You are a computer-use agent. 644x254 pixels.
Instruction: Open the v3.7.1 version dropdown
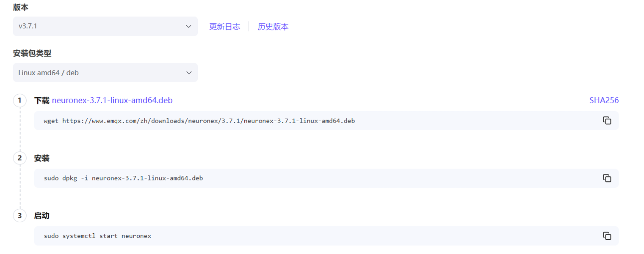(x=97, y=26)
